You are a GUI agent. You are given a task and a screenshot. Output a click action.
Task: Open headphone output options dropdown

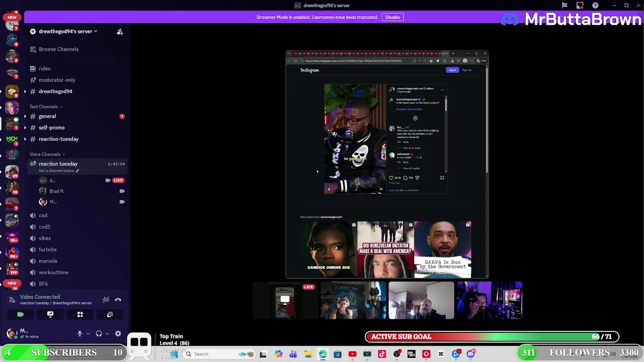point(107,333)
